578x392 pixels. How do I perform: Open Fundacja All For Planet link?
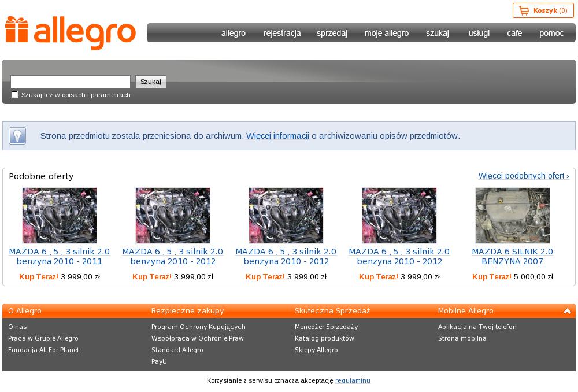(43, 350)
